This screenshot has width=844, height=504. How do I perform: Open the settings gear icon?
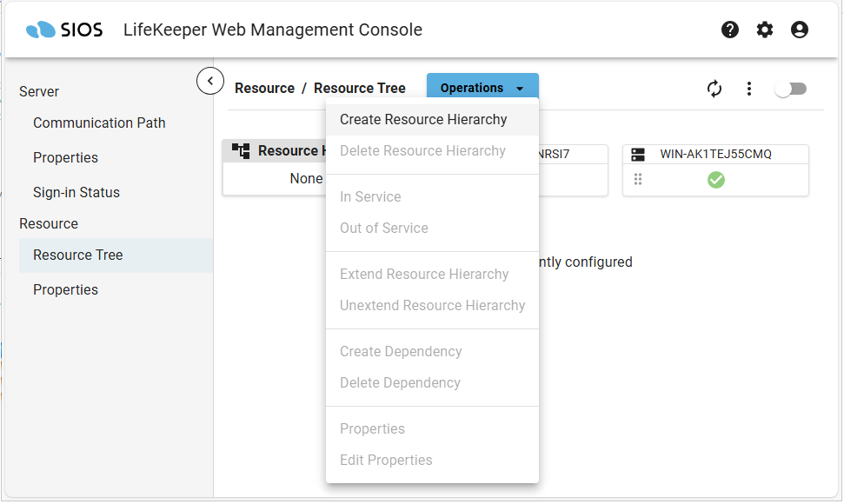[765, 30]
